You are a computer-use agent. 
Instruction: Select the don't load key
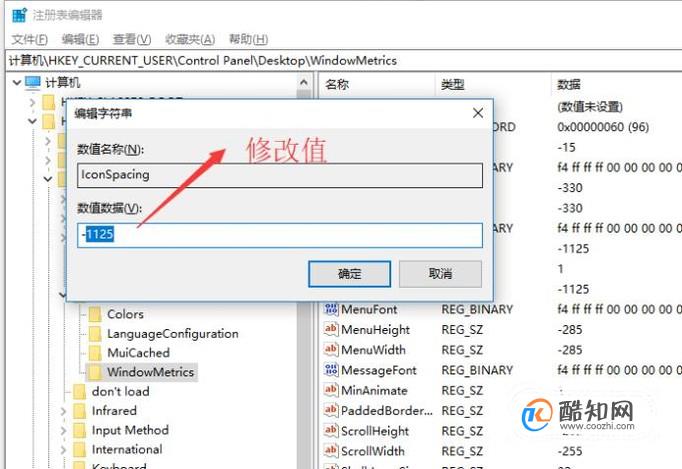click(x=120, y=392)
